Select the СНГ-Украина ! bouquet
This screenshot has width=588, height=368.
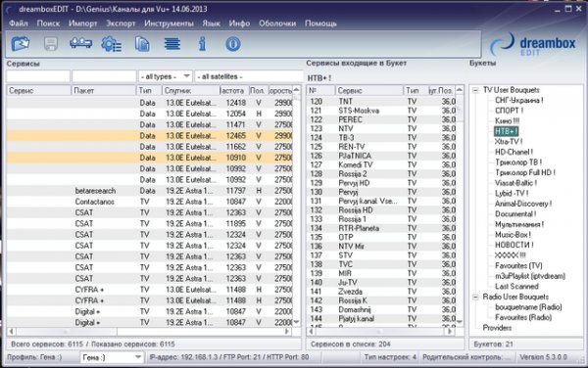[519, 101]
